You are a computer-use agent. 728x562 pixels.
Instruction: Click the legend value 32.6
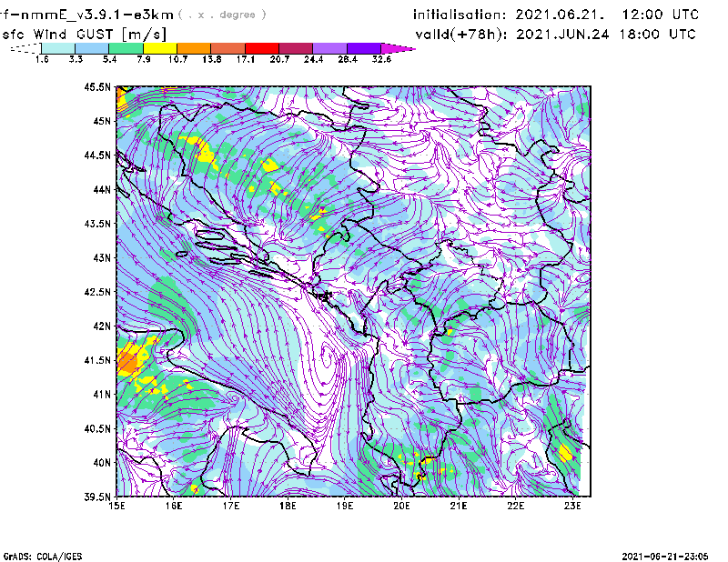tap(381, 59)
